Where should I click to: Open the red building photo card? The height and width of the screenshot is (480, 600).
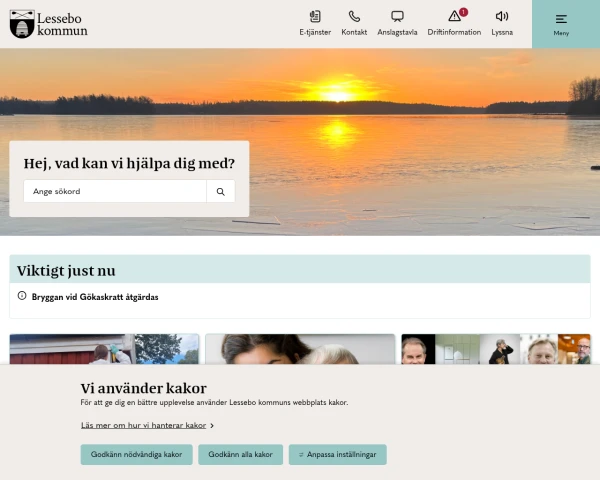(104, 349)
